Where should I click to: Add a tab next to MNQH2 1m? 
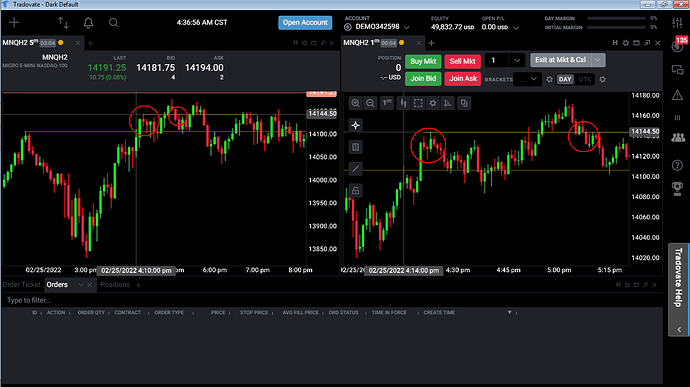(432, 43)
